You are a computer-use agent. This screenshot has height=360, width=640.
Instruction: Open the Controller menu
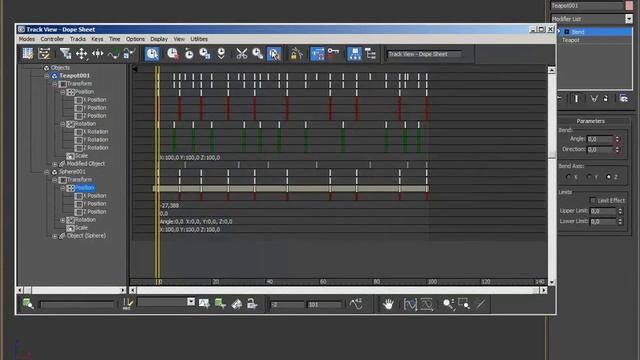click(x=52, y=39)
